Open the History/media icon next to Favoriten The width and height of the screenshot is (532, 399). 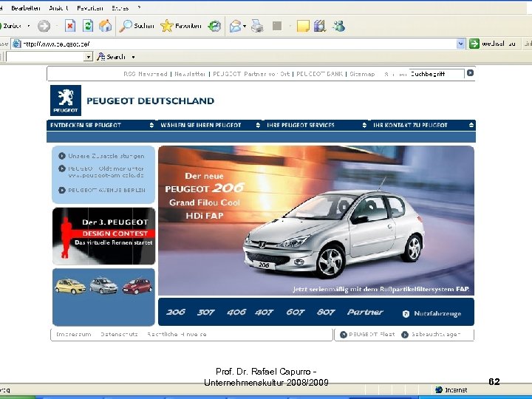(214, 26)
